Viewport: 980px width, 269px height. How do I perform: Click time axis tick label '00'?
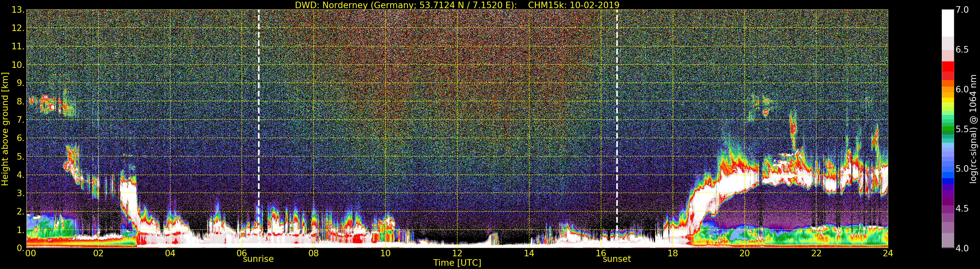point(30,253)
